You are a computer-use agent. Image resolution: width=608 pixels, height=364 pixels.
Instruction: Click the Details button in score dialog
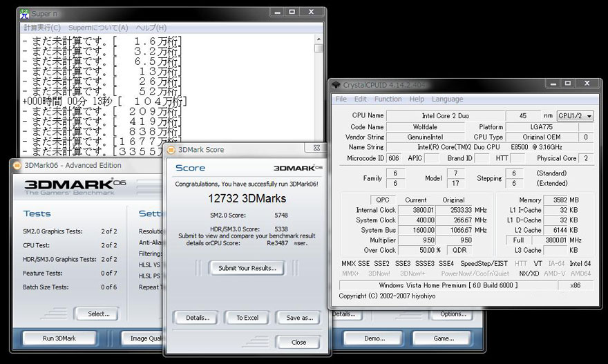coord(198,318)
